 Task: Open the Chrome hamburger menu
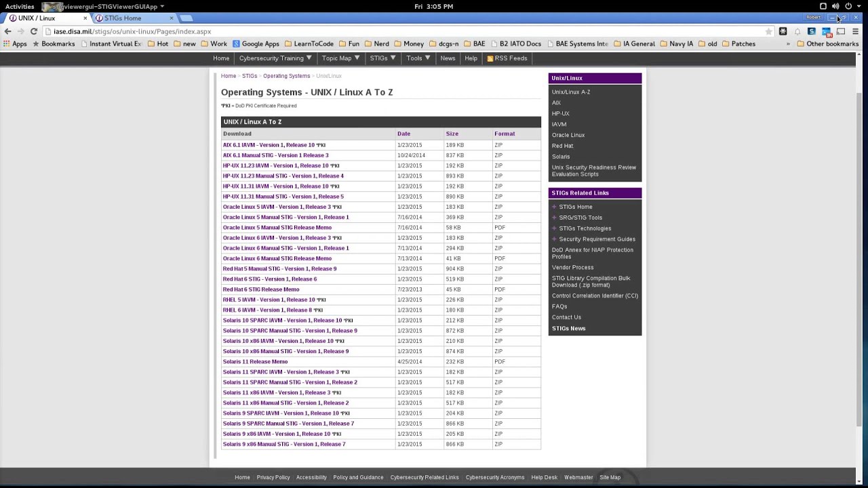click(855, 31)
